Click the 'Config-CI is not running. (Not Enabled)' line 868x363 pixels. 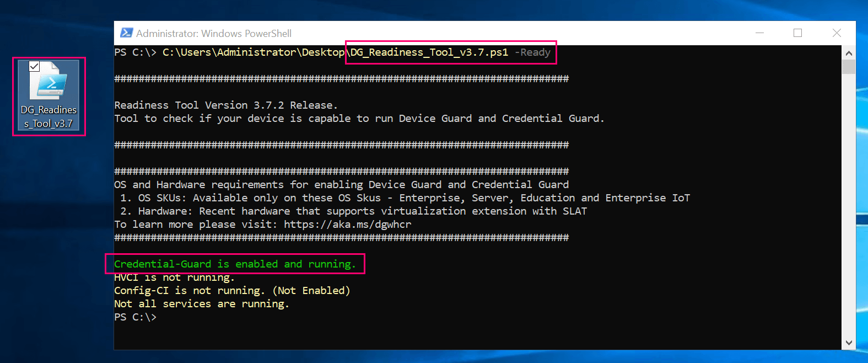[x=232, y=291]
